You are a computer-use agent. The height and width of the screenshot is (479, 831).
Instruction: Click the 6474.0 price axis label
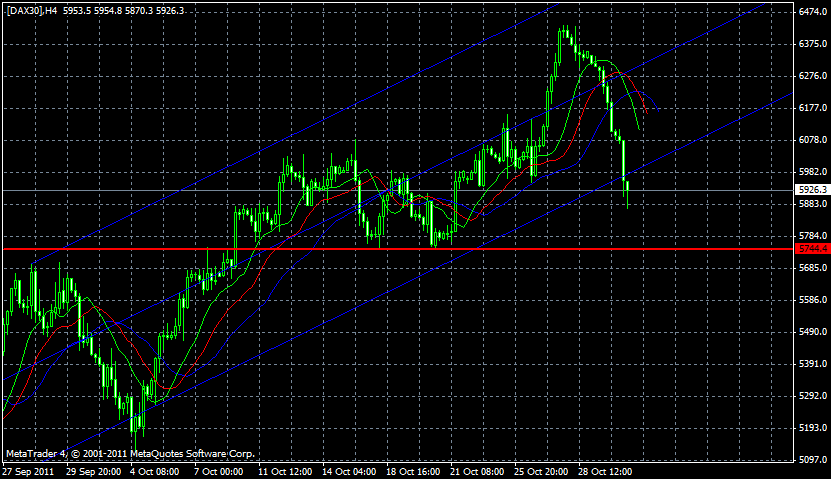pyautogui.click(x=813, y=12)
